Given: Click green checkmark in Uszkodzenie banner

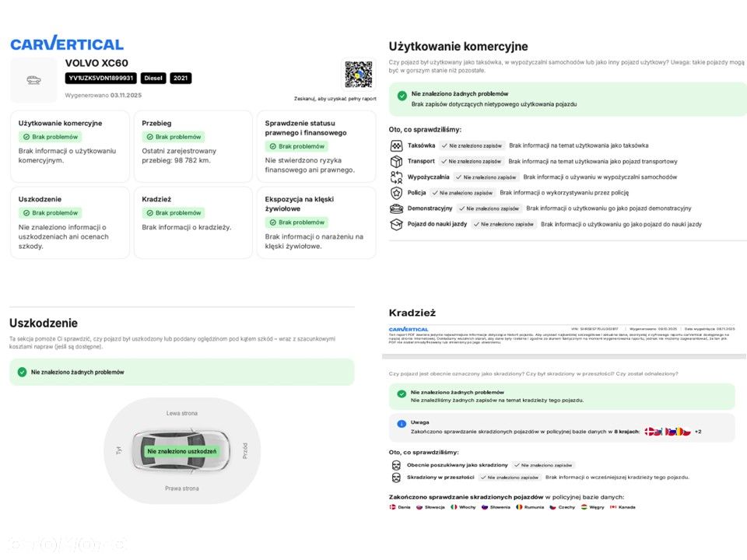Looking at the screenshot, I should [x=22, y=373].
